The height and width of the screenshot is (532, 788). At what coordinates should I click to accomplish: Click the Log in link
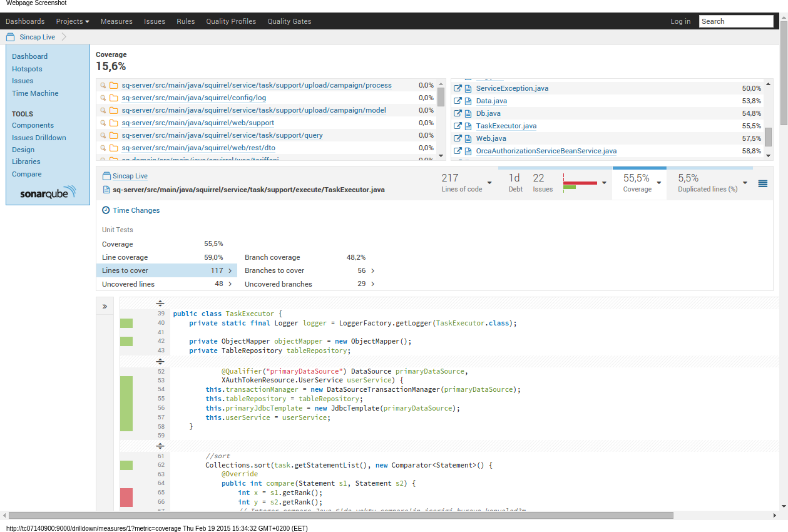[x=680, y=21]
